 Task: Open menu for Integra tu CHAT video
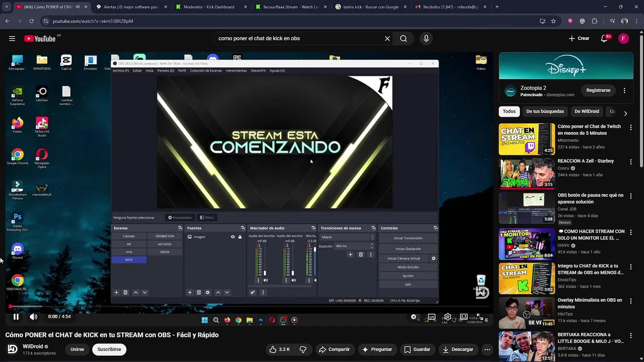[x=631, y=267]
